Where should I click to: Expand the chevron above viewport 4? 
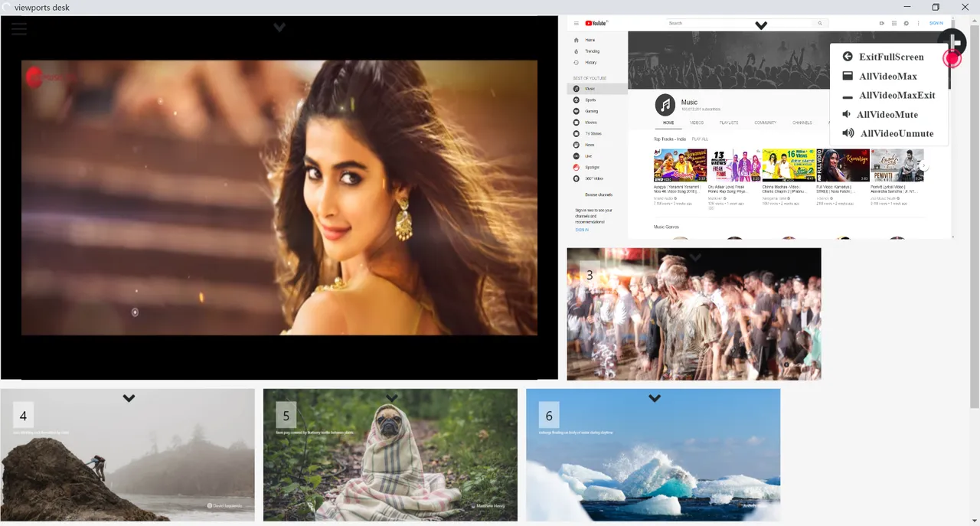point(129,398)
